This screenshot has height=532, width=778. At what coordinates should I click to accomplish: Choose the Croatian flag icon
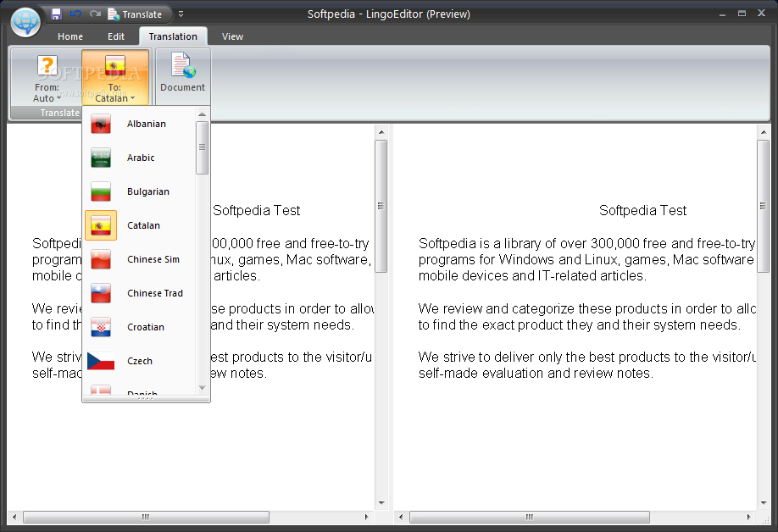click(x=101, y=327)
